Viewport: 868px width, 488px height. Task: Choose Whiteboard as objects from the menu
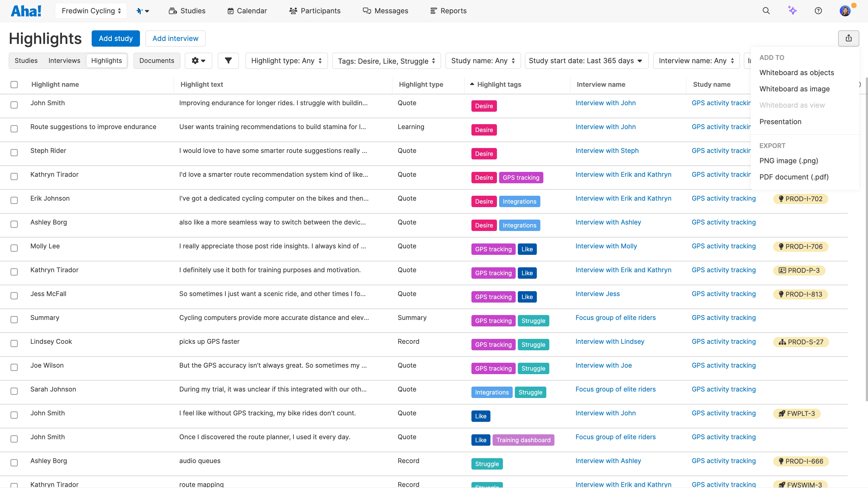[796, 72]
